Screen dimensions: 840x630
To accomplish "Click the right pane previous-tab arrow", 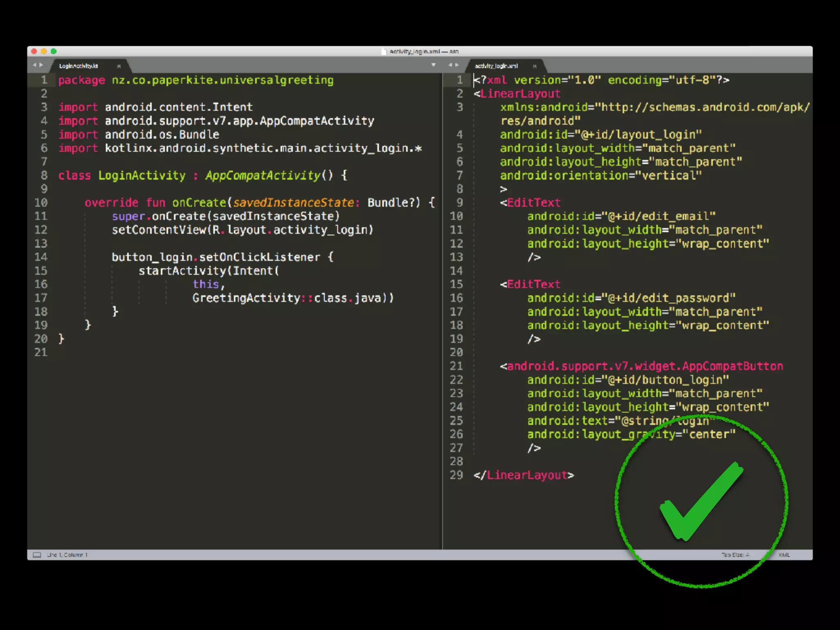I will [450, 65].
